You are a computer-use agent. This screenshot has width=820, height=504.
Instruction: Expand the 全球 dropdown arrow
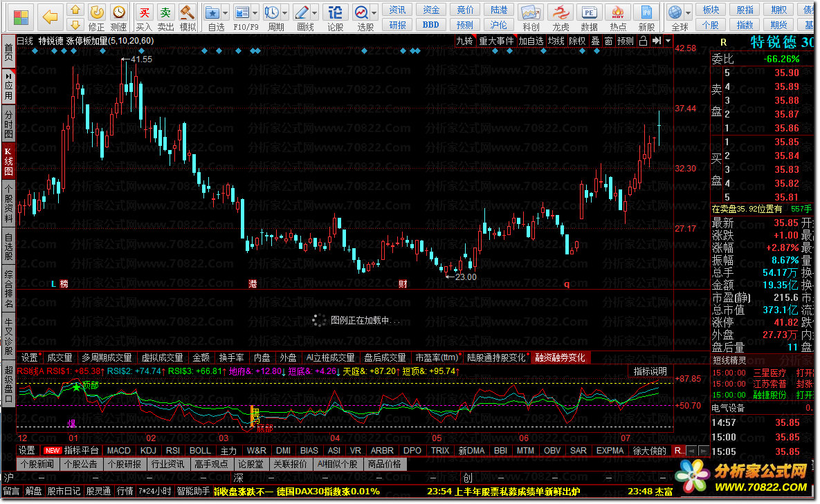point(689,12)
